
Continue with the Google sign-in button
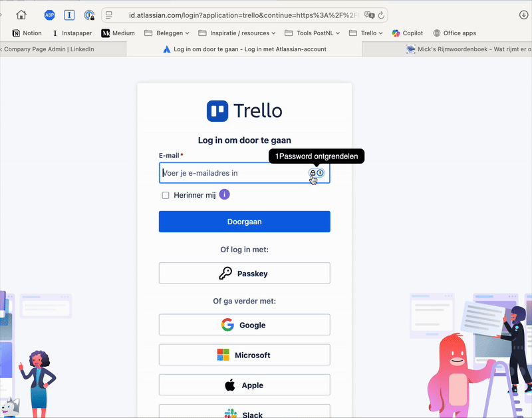pos(244,325)
